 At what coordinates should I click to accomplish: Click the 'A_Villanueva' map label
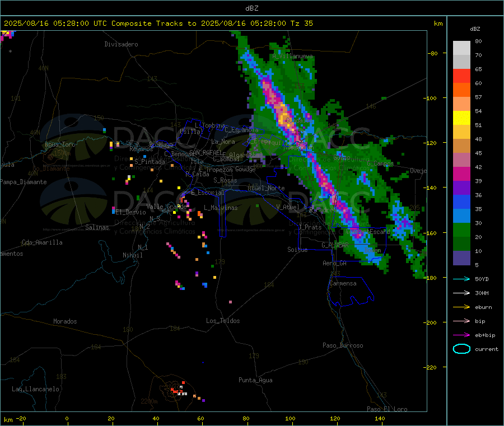pos(292,56)
